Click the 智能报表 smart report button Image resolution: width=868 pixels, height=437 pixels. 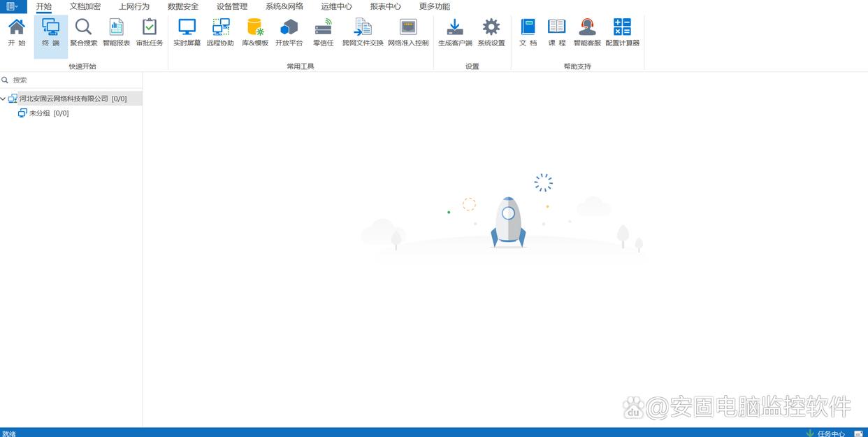coord(116,32)
